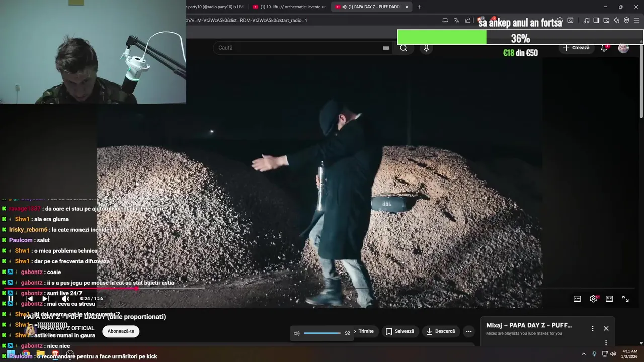
Task: Click the PAPA DAY Z OFFICIAL channel name
Action: (67, 328)
